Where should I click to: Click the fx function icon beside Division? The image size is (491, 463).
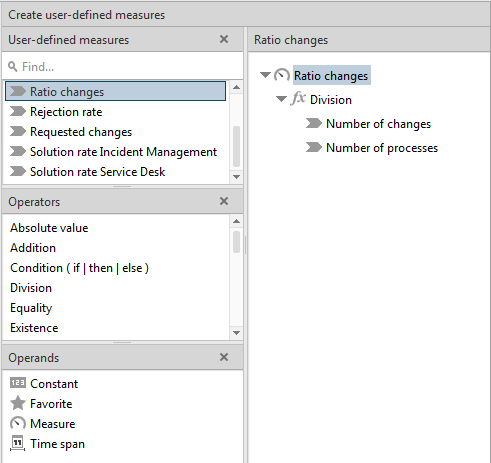pos(298,99)
